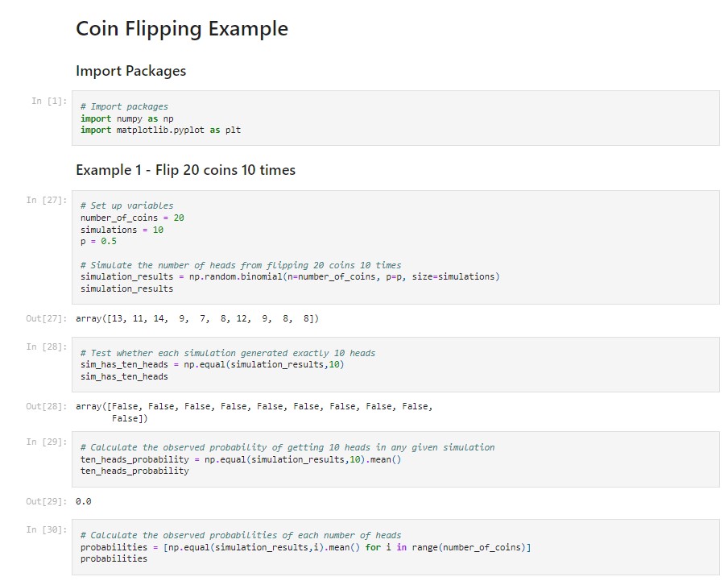
Task: Click the Coin Flipping Example title heading
Action: coord(181,29)
